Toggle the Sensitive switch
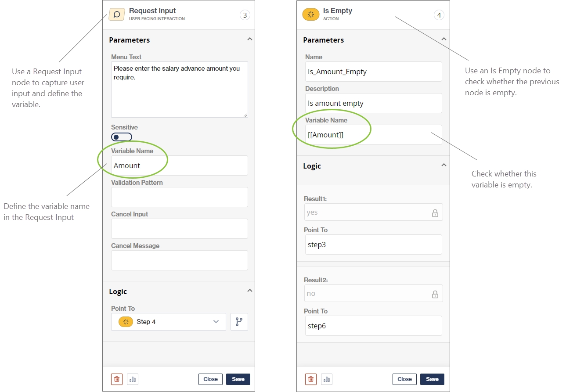 [x=121, y=137]
